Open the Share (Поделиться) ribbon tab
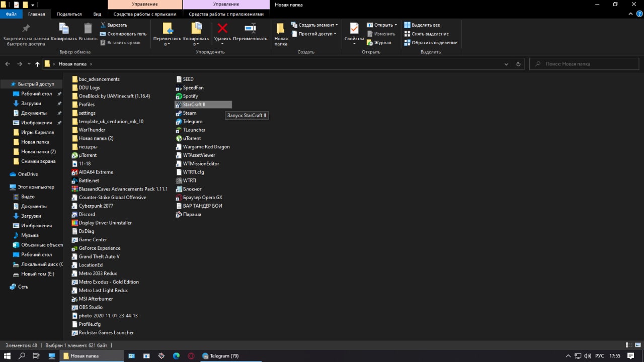 coord(69,14)
